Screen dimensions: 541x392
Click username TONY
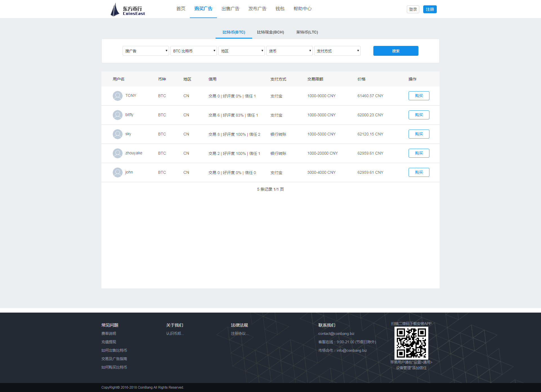click(x=131, y=95)
